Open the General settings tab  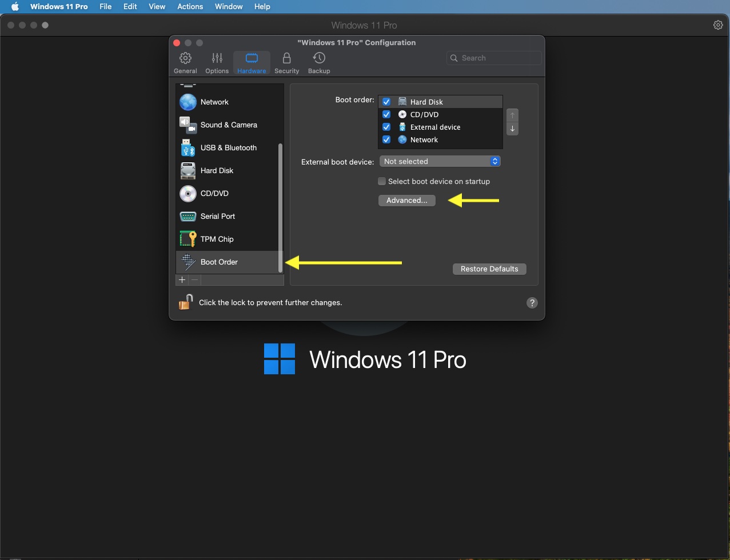[x=185, y=63]
